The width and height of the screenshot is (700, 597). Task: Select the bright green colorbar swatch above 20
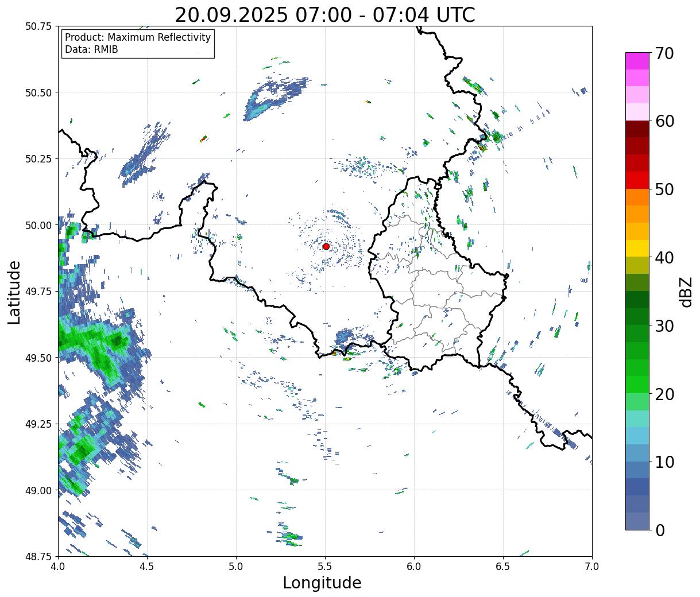tap(637, 384)
